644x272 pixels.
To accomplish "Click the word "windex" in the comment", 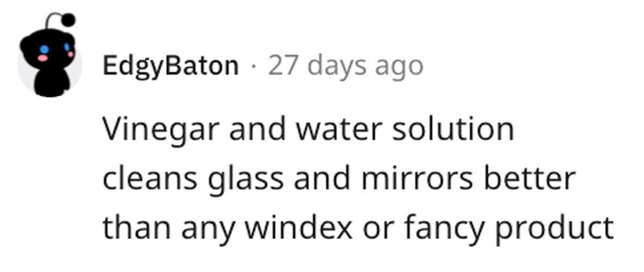I will 299,228.
